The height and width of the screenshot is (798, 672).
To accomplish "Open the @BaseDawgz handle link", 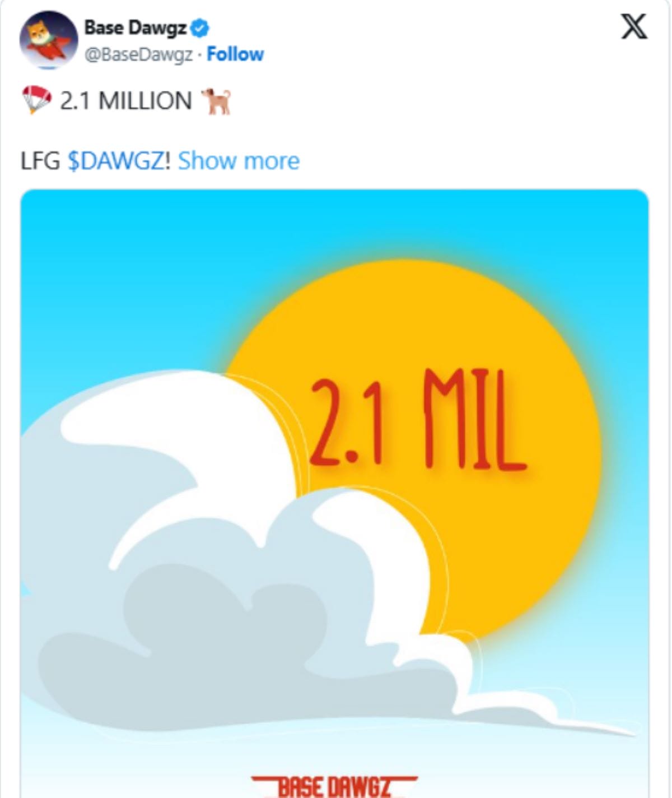I will (x=139, y=54).
